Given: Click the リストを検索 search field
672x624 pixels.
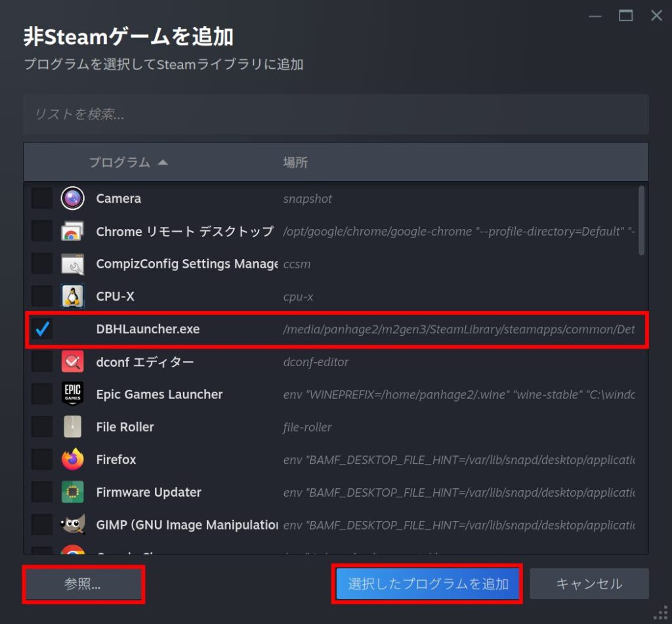Looking at the screenshot, I should coord(335,114).
